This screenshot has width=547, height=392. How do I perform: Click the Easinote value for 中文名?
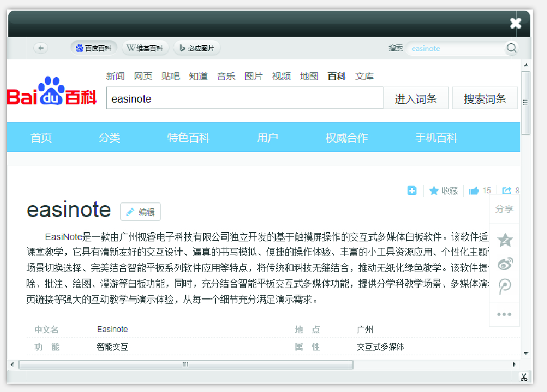[112, 329]
